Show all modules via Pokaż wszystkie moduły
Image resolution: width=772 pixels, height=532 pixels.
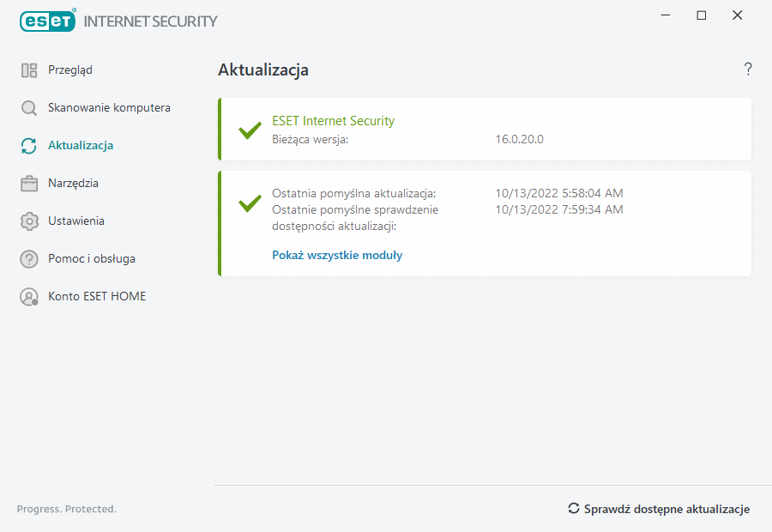(x=337, y=255)
